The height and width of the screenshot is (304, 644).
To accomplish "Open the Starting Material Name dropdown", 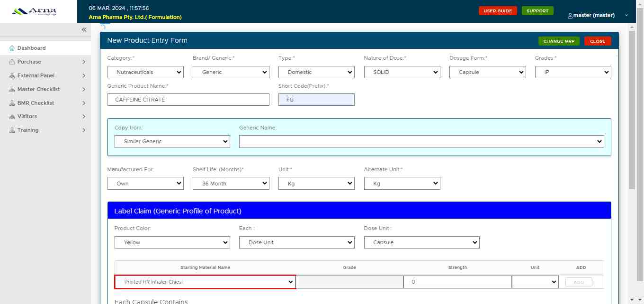I will 205,282.
